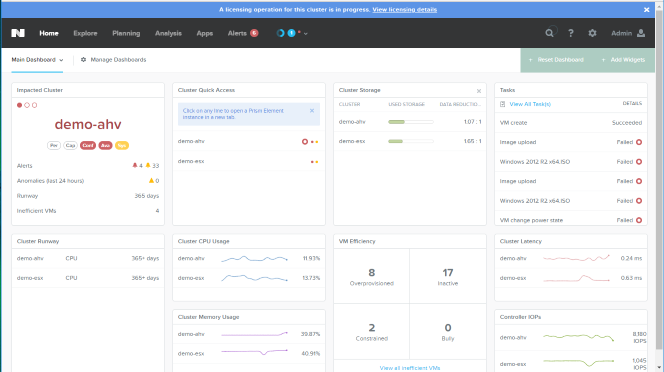Open the Planning menu
This screenshot has height=372, width=664.
click(126, 33)
